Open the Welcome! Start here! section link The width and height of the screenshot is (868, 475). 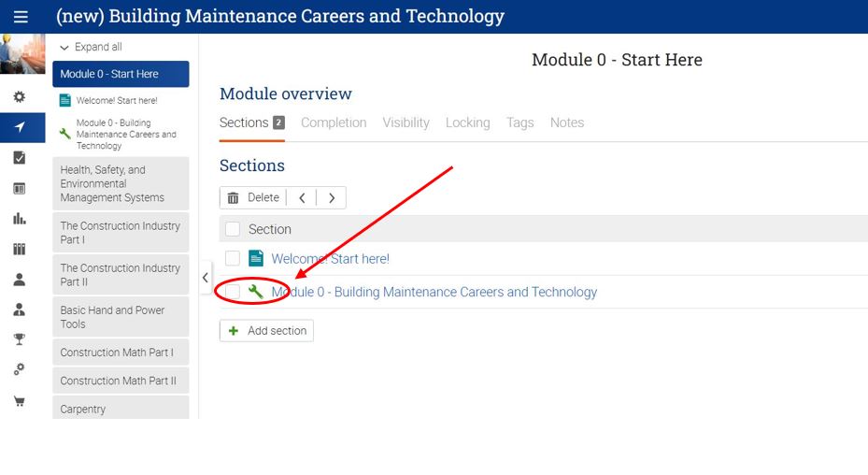330,259
